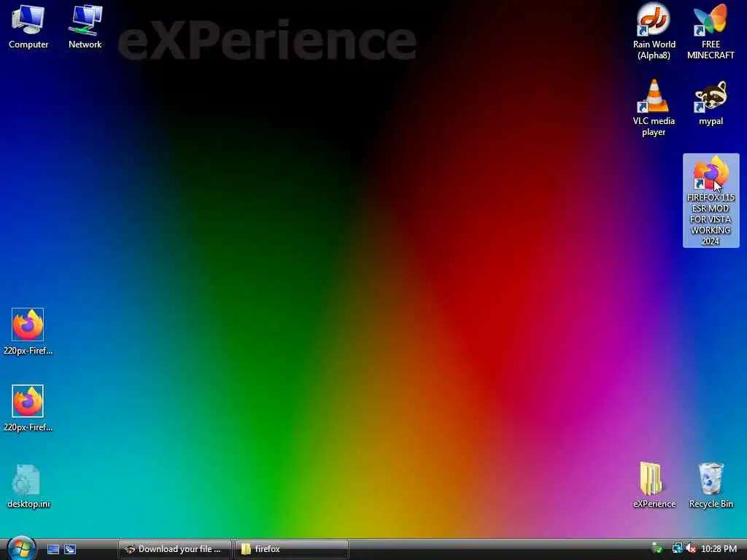Click the 10:28 PM clock

(x=719, y=549)
